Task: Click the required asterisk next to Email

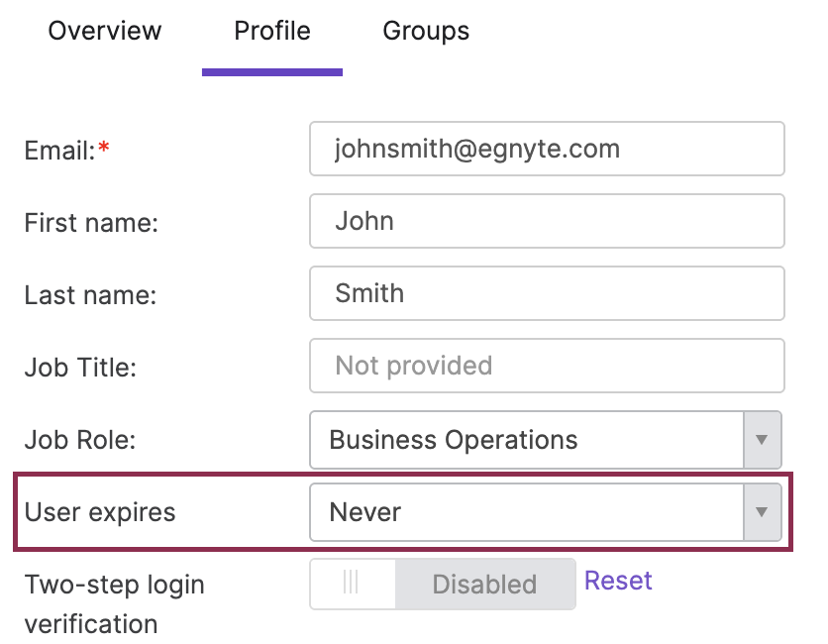Action: click(x=104, y=145)
